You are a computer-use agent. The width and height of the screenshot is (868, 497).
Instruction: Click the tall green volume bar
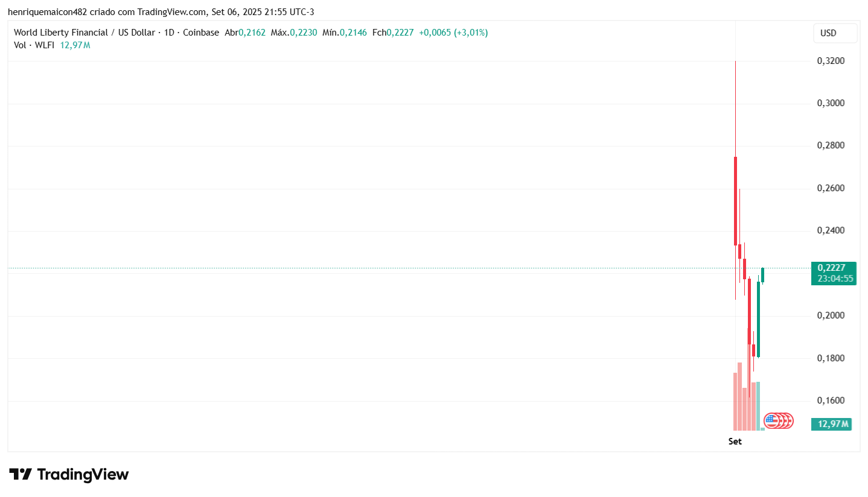click(758, 406)
